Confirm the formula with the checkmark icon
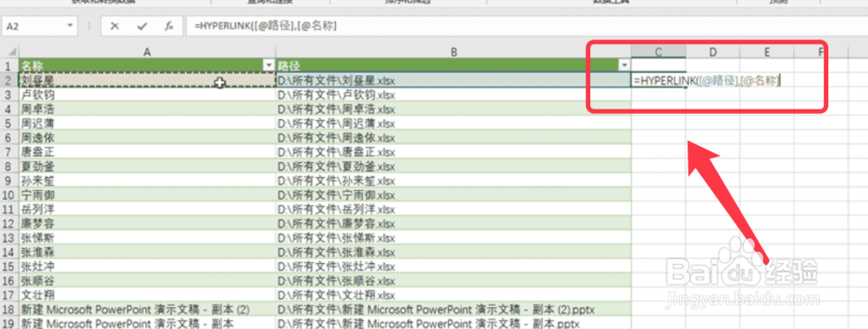The width and height of the screenshot is (868, 329). pyautogui.click(x=142, y=26)
